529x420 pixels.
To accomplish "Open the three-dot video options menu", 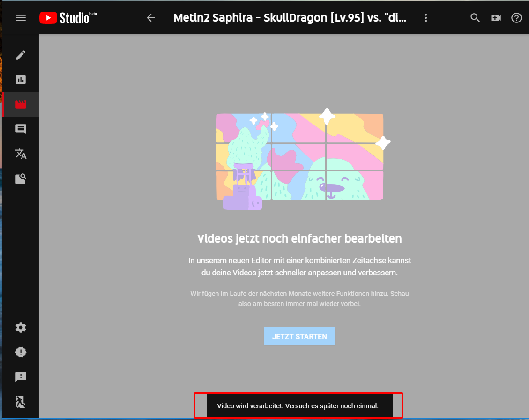I will [426, 18].
